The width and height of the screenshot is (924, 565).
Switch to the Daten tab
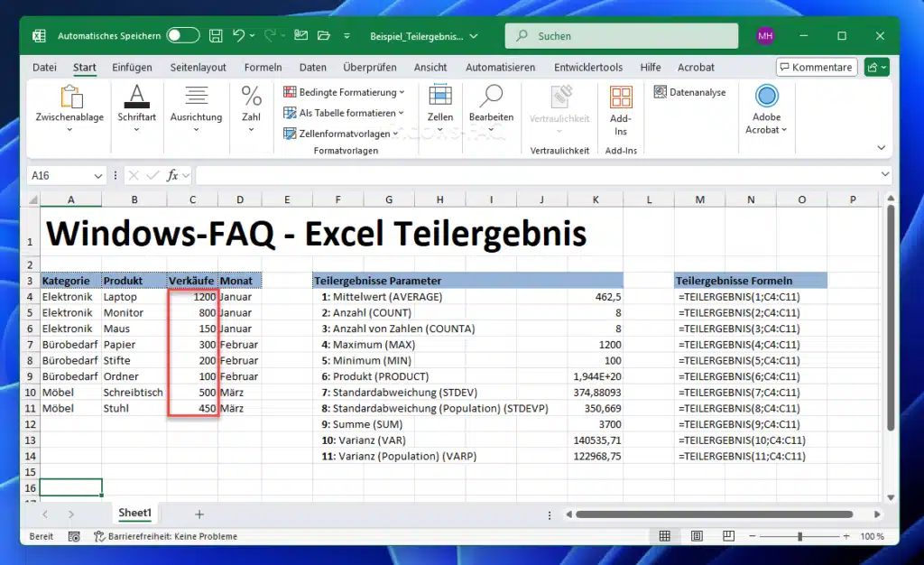point(313,67)
